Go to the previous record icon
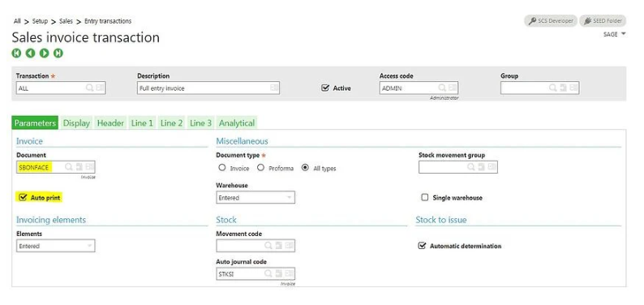The width and height of the screenshot is (644, 305). click(30, 53)
